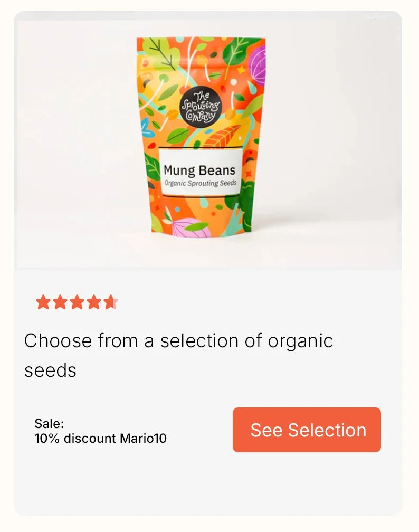Viewport: 419px width, 532px height.
Task: Click the Sale: label text
Action: [x=49, y=423]
